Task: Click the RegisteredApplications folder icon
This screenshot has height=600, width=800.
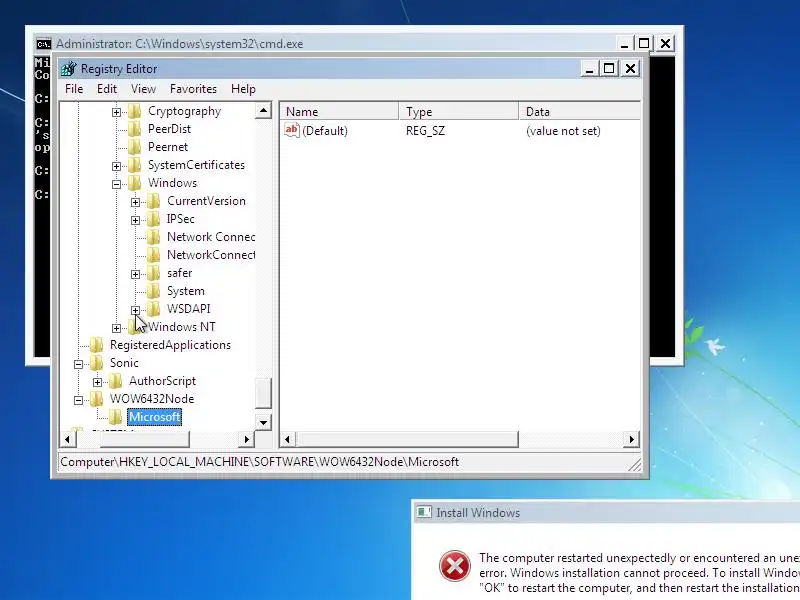Action: (96, 345)
